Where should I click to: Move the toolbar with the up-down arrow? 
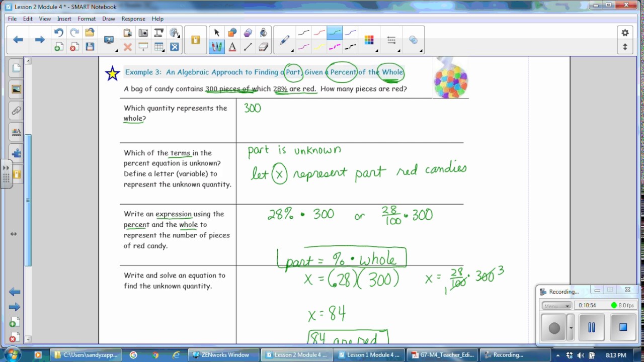(x=625, y=47)
